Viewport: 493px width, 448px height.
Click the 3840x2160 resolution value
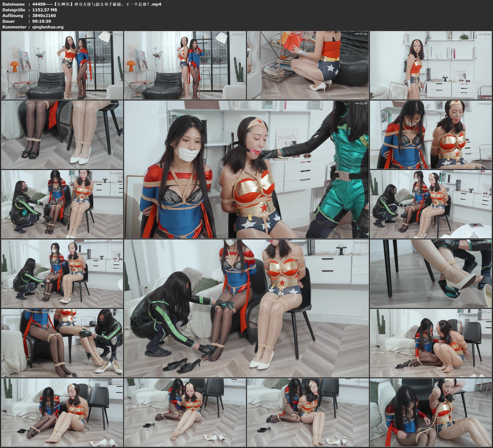[44, 15]
